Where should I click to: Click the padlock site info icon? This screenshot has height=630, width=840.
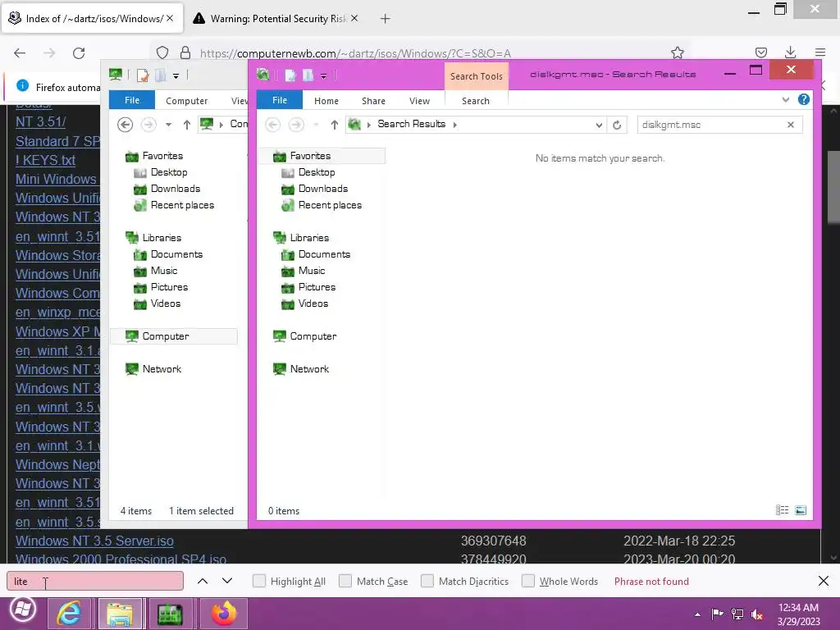point(185,52)
